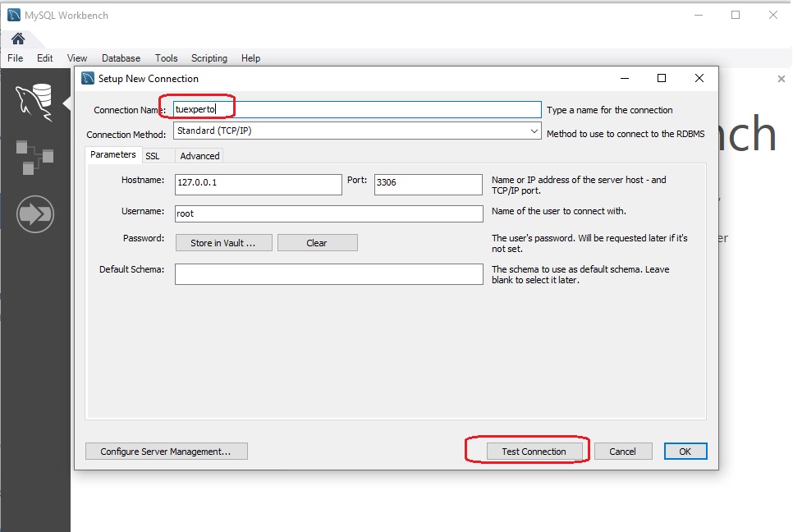
Task: Click the Setup New Connection dialog icon
Action: click(x=89, y=79)
